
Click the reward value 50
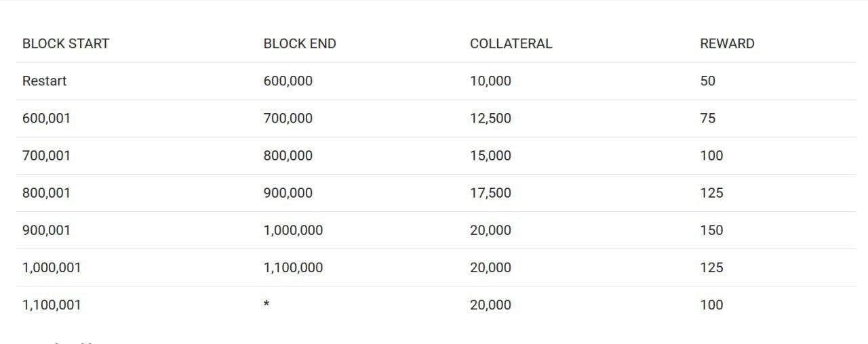click(707, 81)
